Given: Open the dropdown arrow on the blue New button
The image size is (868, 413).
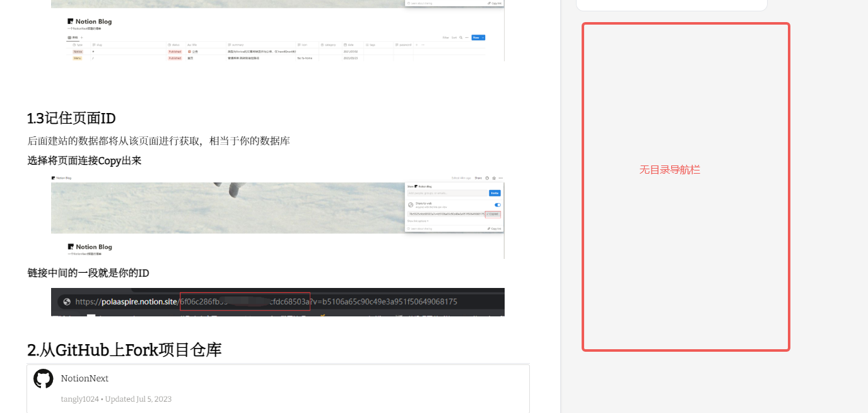Looking at the screenshot, I should coord(483,37).
